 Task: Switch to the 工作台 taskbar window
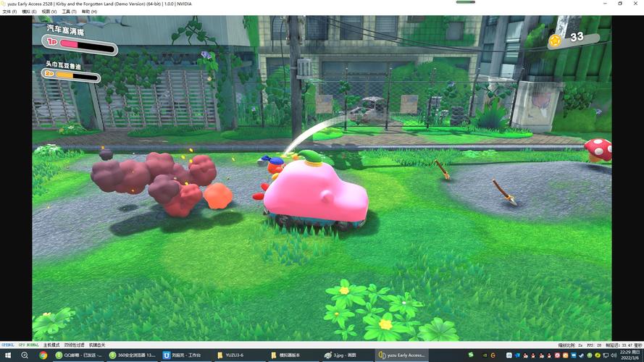click(x=185, y=355)
